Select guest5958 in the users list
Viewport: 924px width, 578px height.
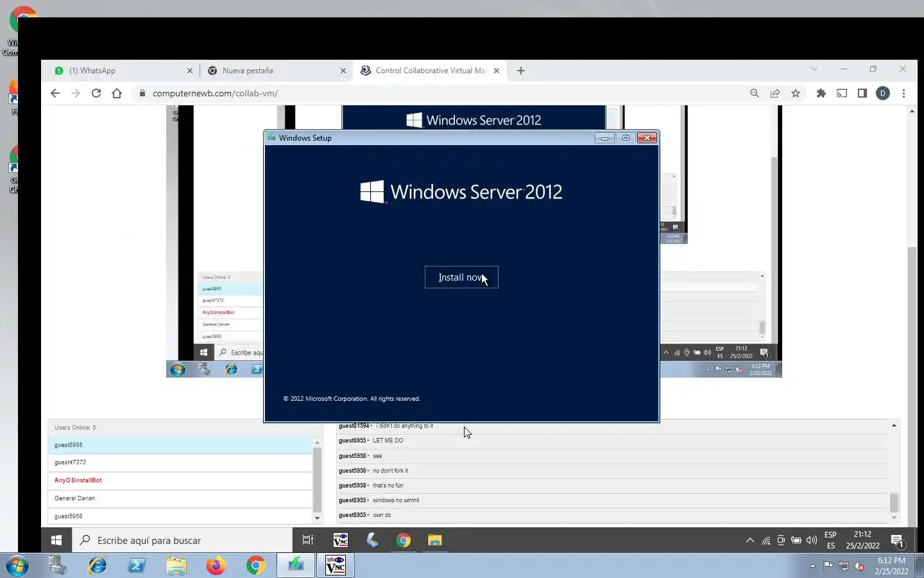(x=180, y=516)
